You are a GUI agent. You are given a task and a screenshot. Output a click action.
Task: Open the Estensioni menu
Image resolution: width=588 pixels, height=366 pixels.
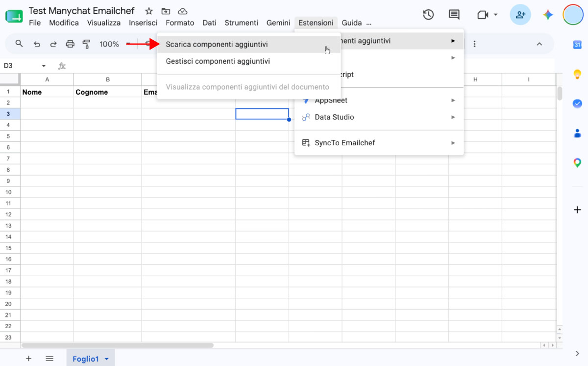(316, 23)
